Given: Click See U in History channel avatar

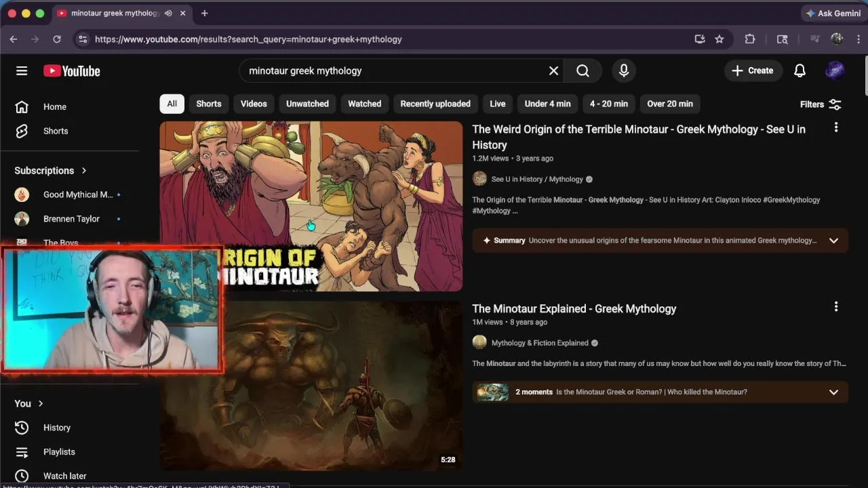Looking at the screenshot, I should tap(479, 179).
